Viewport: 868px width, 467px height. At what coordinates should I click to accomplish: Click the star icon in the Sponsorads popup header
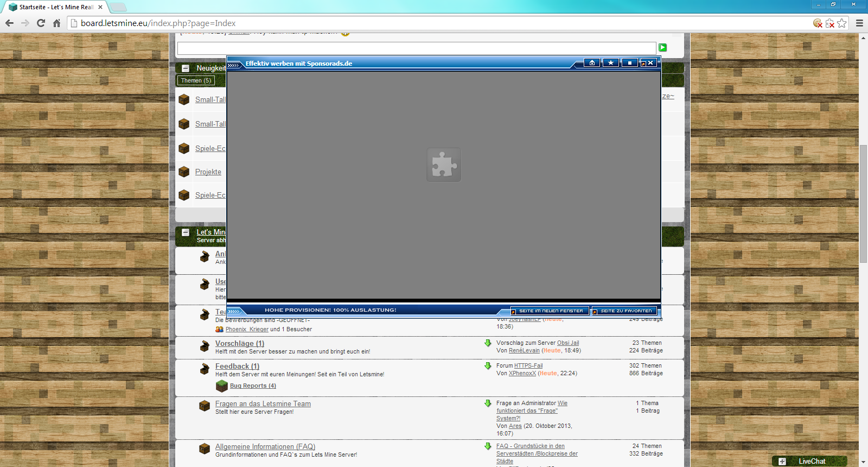[611, 63]
